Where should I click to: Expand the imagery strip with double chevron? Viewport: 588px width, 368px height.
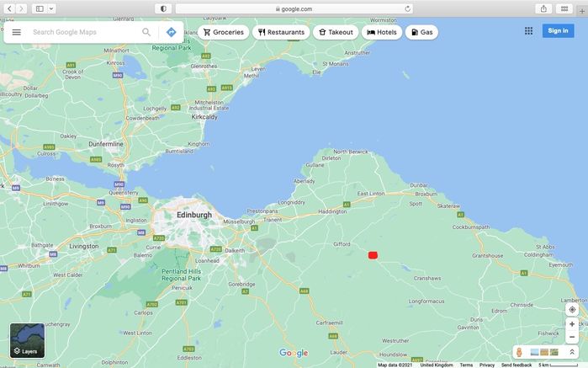(572, 352)
